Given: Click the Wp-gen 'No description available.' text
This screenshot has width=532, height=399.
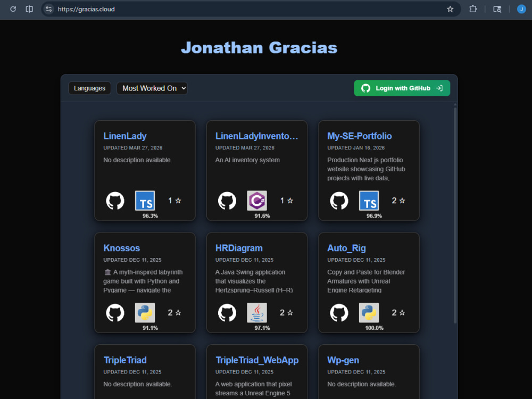Looking at the screenshot, I should [361, 384].
